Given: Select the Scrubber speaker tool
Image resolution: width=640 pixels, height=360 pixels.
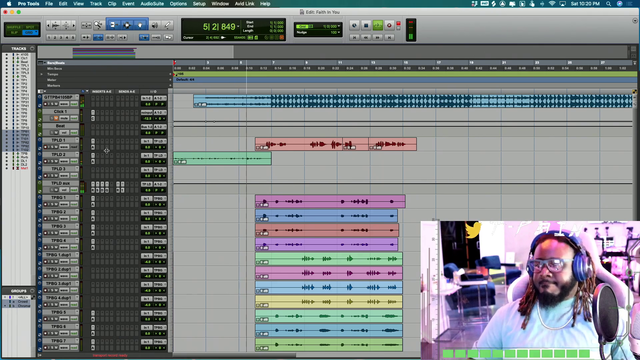Looking at the screenshot, I should point(155,25).
